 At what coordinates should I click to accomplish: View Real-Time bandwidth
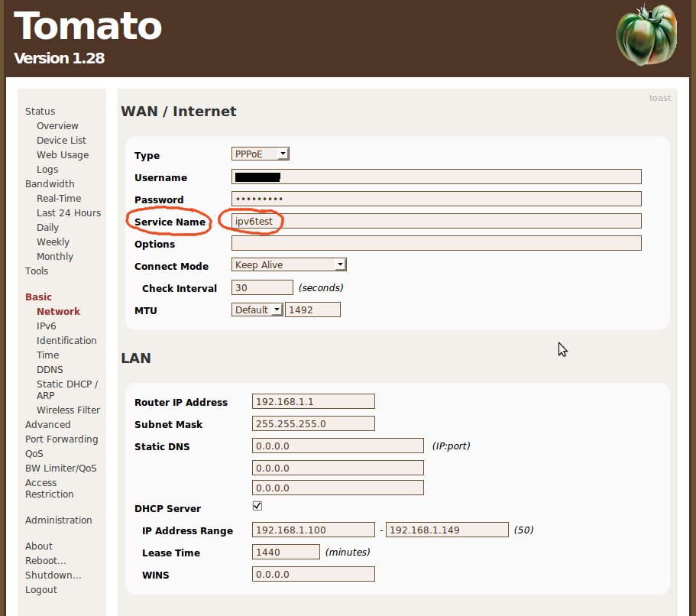pos(59,199)
